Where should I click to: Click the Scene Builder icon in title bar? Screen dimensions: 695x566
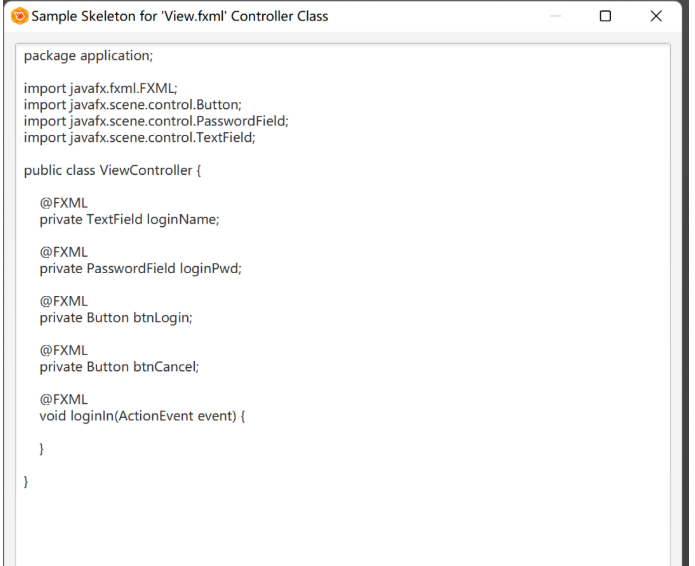pos(19,16)
